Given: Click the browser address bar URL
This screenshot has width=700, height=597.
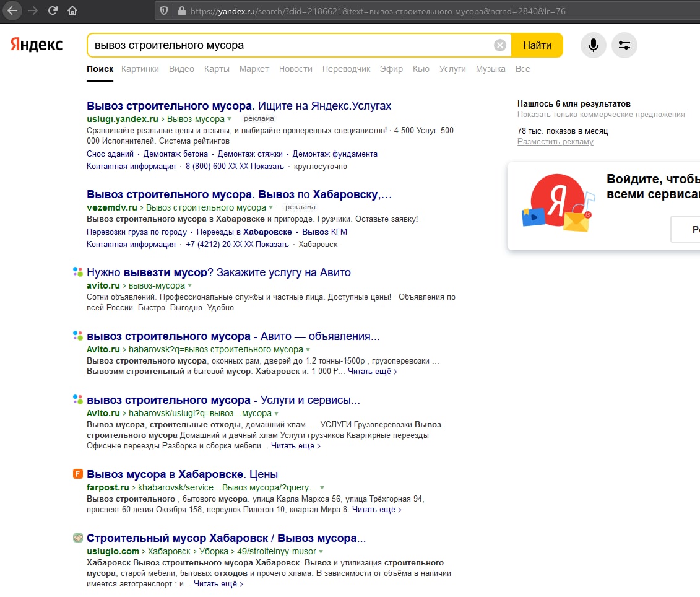Looking at the screenshot, I should click(x=378, y=11).
